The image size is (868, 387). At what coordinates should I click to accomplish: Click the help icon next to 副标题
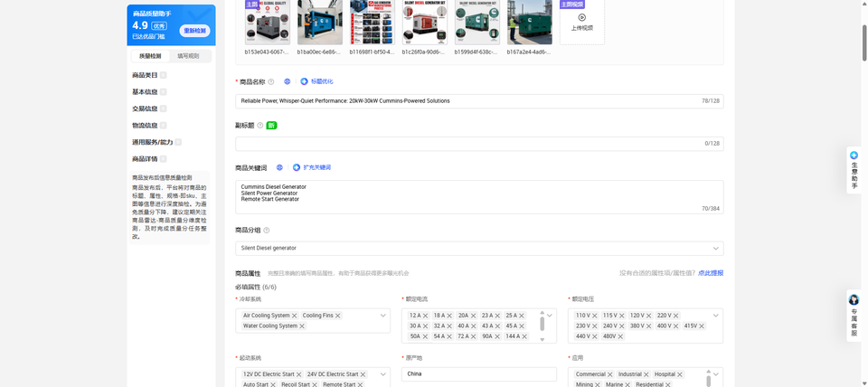(x=260, y=126)
